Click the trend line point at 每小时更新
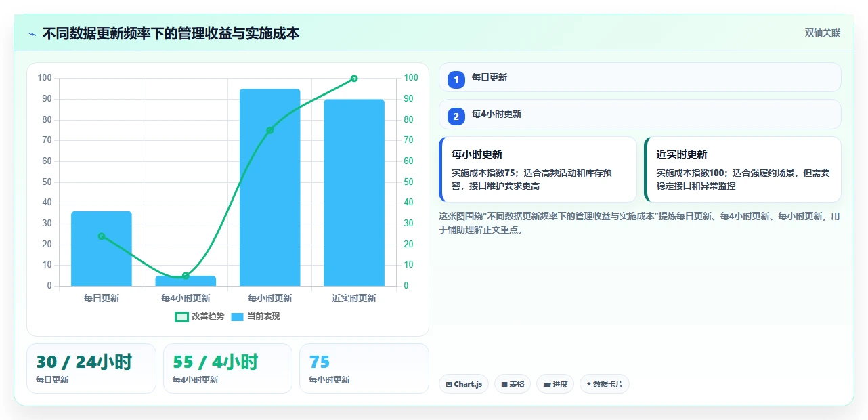The image size is (868, 420). pyautogui.click(x=269, y=130)
